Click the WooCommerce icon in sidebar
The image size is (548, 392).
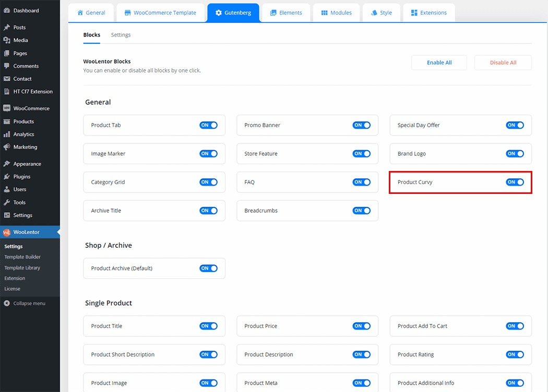tap(7, 108)
